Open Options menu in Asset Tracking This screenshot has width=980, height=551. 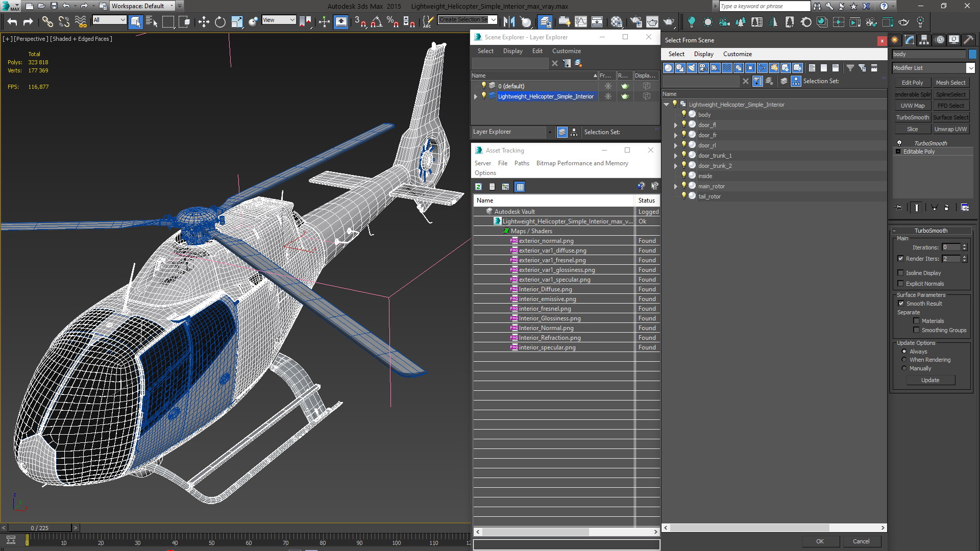point(485,173)
